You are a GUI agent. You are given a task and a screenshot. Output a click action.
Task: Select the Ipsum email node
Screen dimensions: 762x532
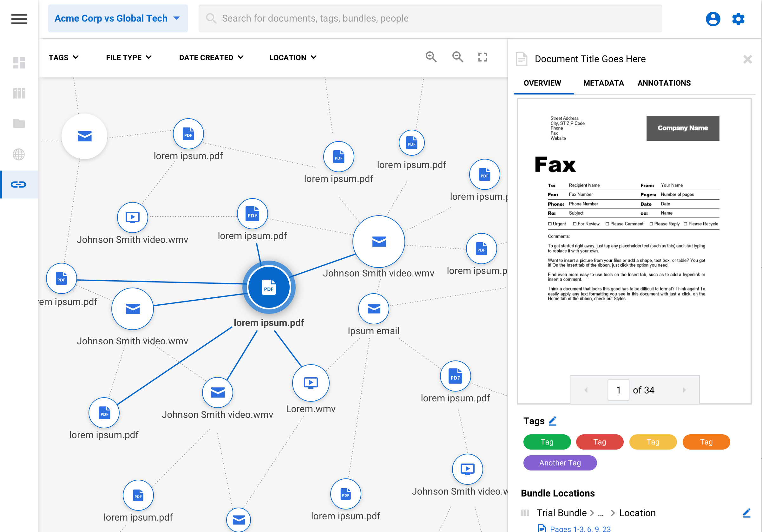pos(373,309)
